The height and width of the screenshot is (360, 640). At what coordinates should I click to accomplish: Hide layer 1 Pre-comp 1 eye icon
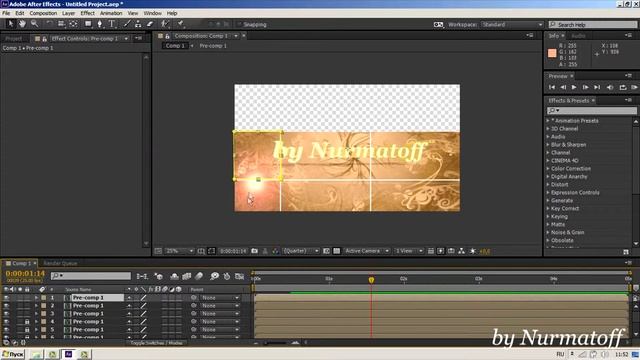pyautogui.click(x=6, y=298)
